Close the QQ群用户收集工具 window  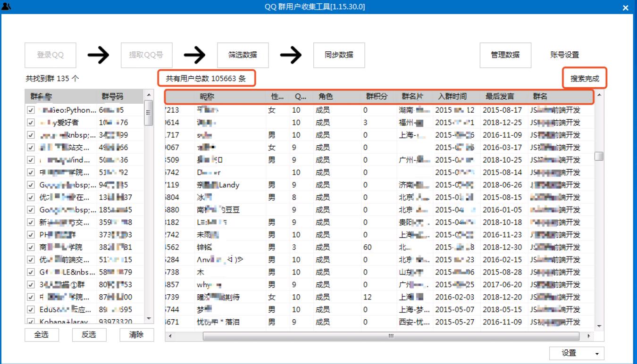tap(626, 8)
